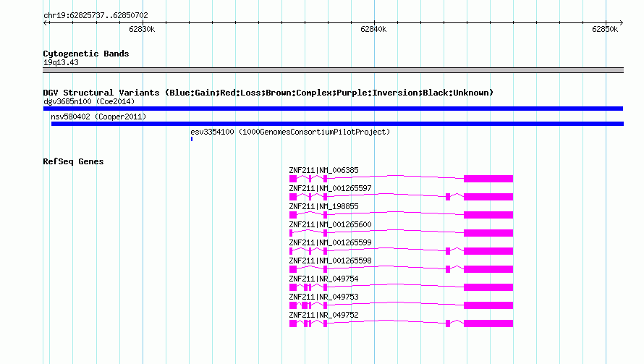Select the first exon of NM_198855

293,215
